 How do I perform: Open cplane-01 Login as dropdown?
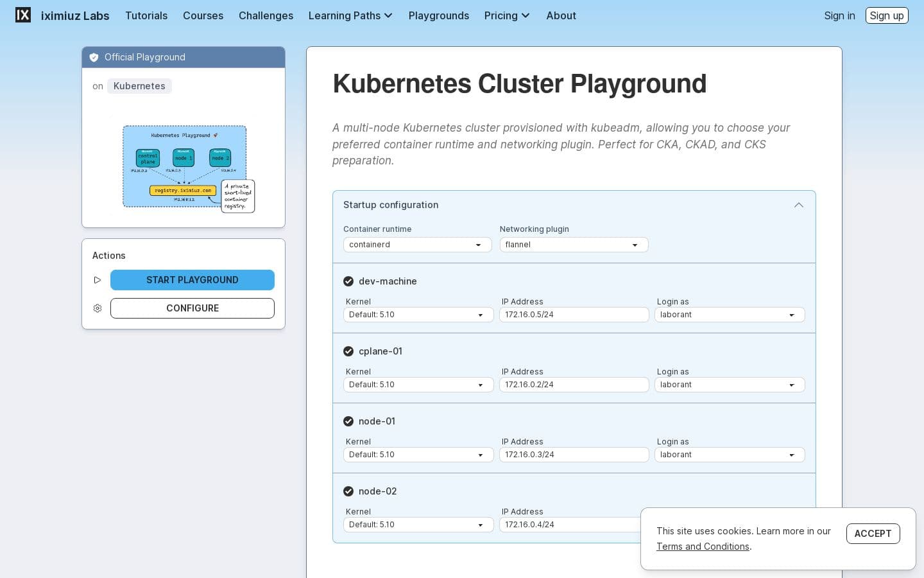pos(730,385)
